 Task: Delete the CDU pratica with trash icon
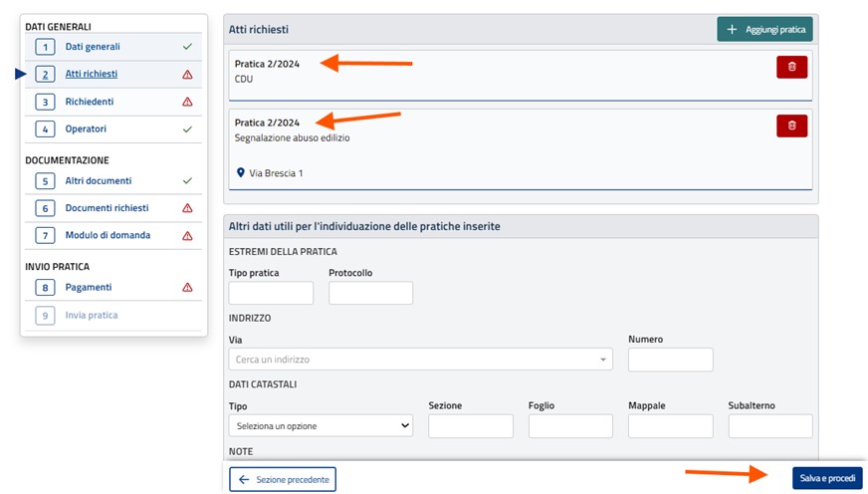coord(791,67)
